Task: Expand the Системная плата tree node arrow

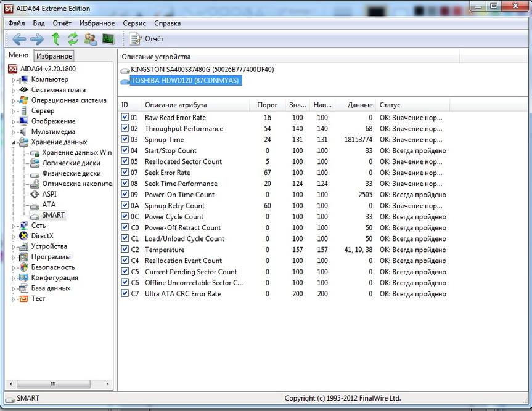Action: pos(14,91)
